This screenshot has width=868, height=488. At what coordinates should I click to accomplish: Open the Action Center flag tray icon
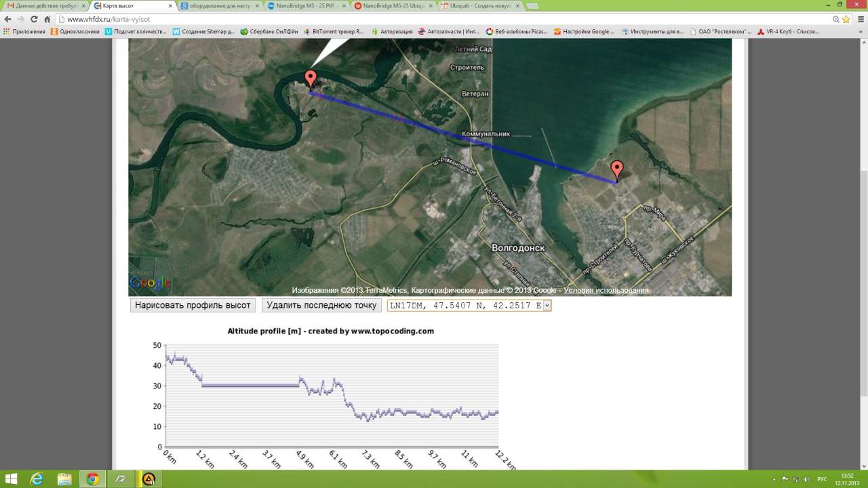pos(785,479)
